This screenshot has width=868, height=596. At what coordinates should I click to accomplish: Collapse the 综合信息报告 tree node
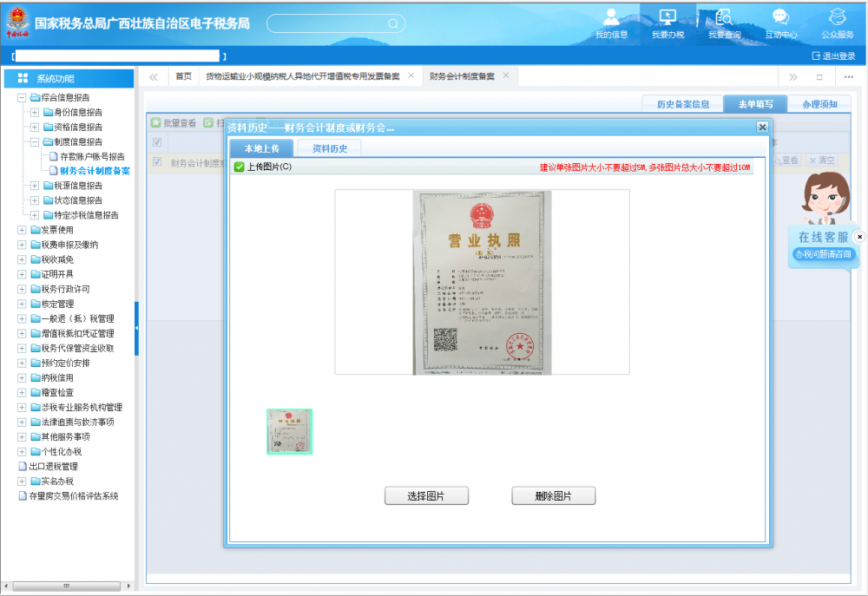(x=22, y=98)
